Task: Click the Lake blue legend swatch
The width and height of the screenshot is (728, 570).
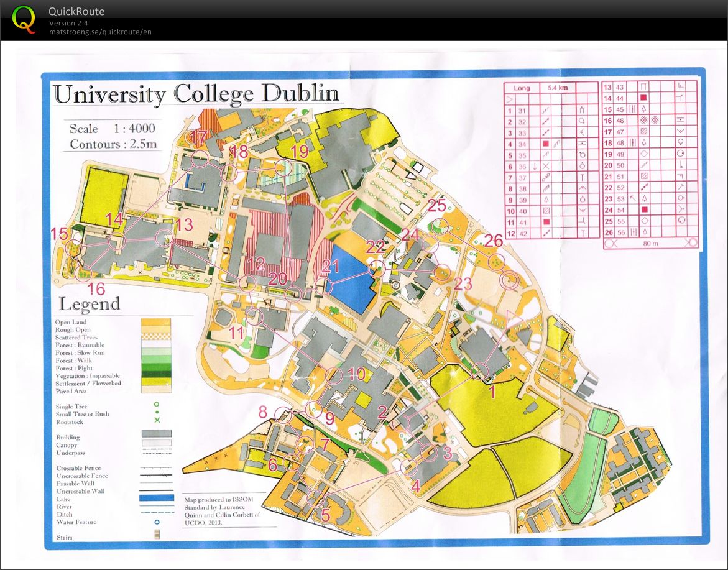Action: tap(157, 498)
